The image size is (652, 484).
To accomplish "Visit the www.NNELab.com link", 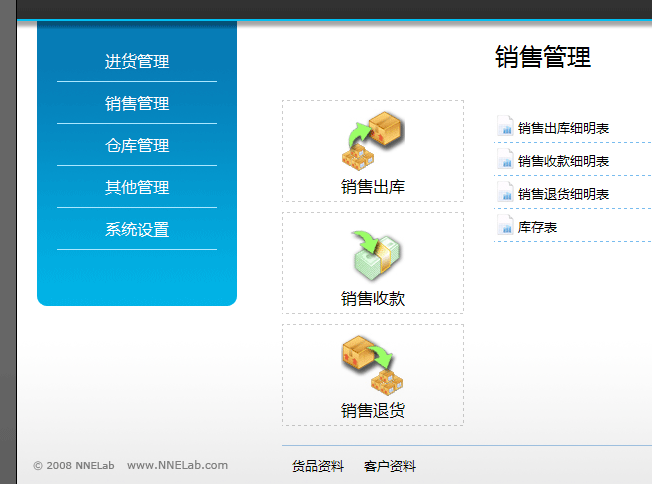I will tap(178, 465).
